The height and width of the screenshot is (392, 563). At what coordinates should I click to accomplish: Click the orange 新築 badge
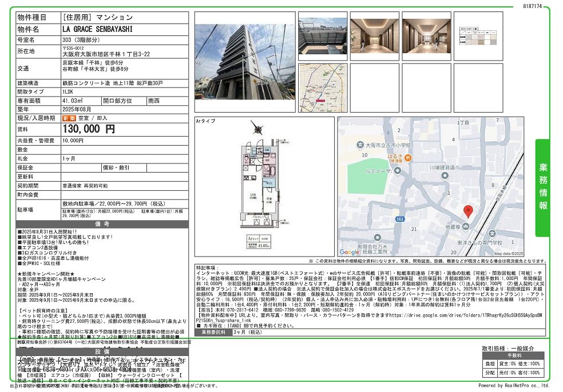point(69,118)
